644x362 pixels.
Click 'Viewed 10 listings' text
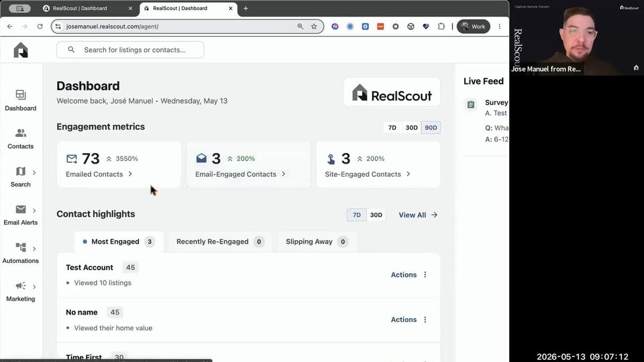[x=103, y=283]
